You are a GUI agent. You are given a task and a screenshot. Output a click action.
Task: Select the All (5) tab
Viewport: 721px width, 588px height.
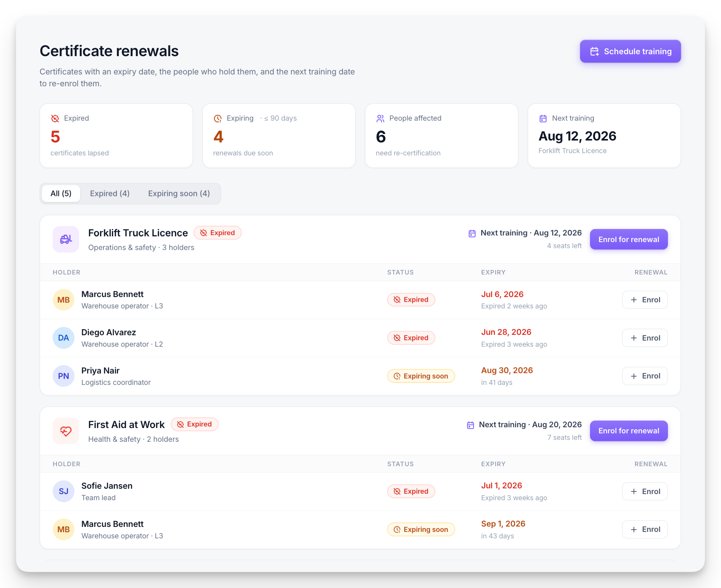click(61, 194)
